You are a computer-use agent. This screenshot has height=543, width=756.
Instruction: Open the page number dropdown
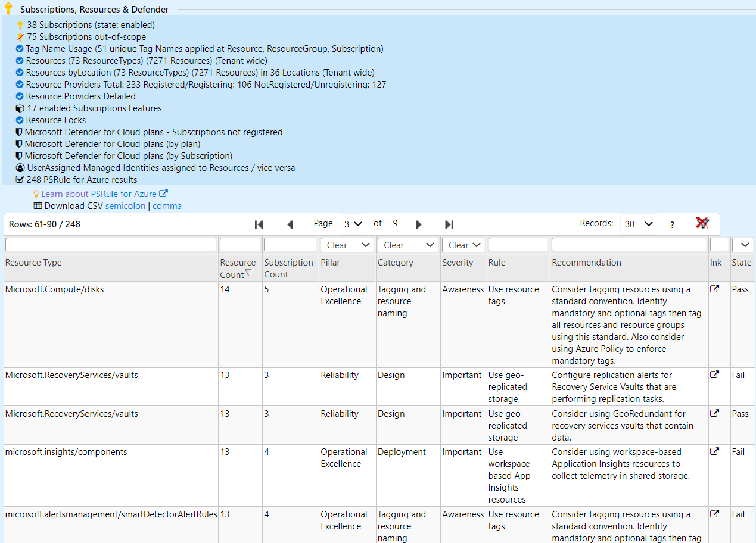[353, 224]
